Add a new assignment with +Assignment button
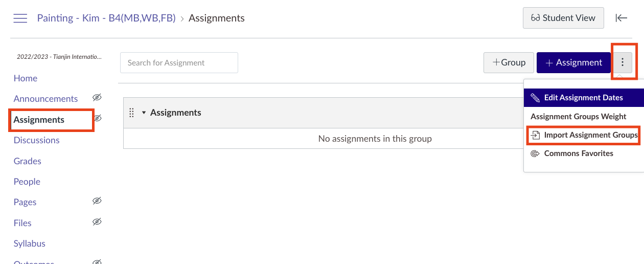644x264 pixels. (x=573, y=62)
